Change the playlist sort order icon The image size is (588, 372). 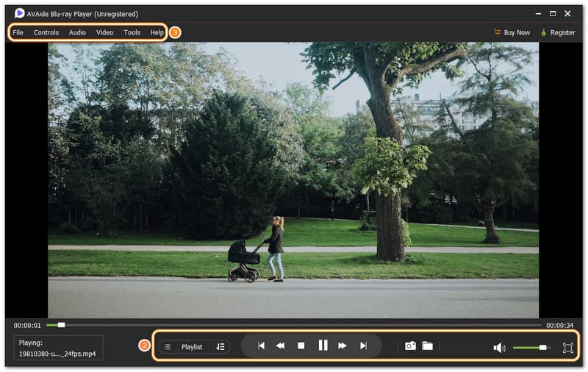pos(220,347)
